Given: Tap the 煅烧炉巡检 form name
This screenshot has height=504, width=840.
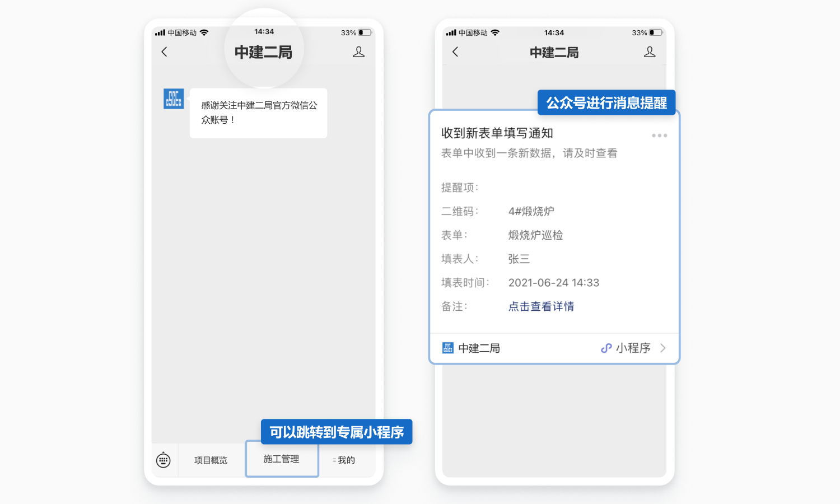Looking at the screenshot, I should [x=535, y=235].
